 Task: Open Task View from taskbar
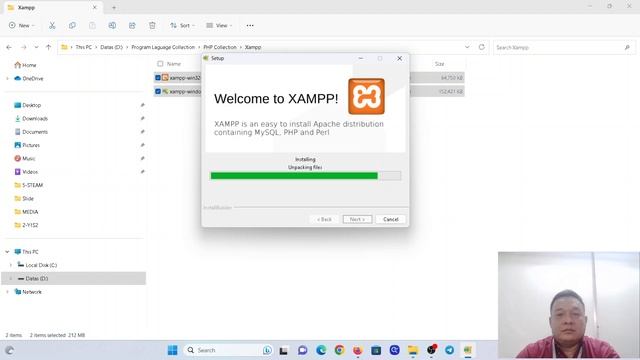pyautogui.click(x=284, y=350)
